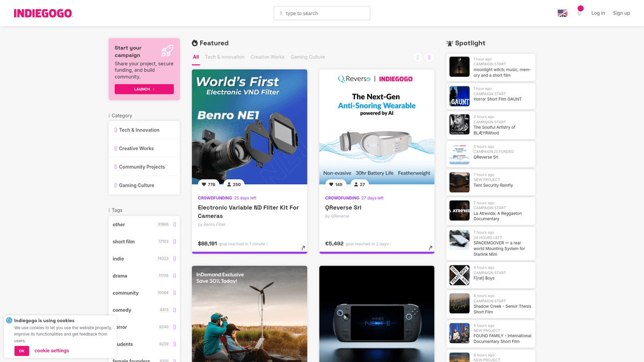644x362 pixels.
Task: Click the backers count icon on Benro card
Action: pyautogui.click(x=228, y=184)
